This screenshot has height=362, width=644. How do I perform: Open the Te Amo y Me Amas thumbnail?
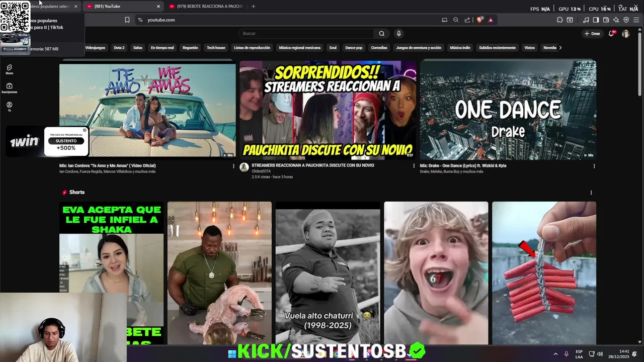147,111
